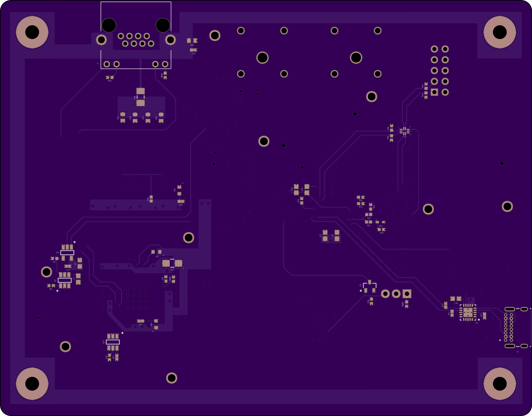Select the U4 designator text
The height and width of the screenshot is (416, 532).
coord(55,281)
